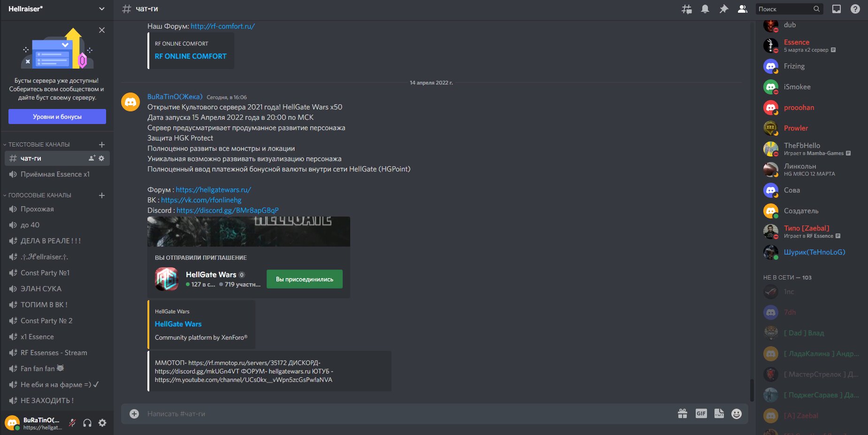Screen dimensions: 868x435
Task: Open the GIF picker
Action: coord(701,413)
